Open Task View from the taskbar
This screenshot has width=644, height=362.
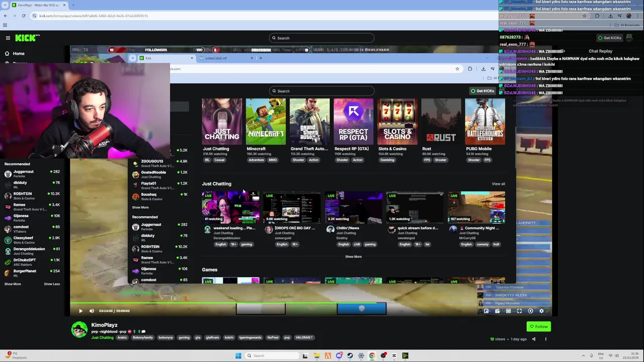[x=305, y=355]
